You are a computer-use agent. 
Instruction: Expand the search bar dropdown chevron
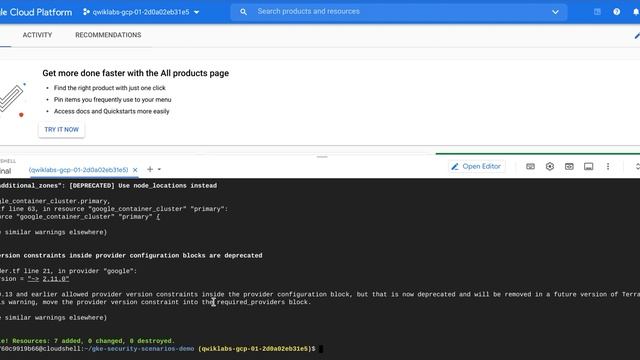(x=555, y=12)
